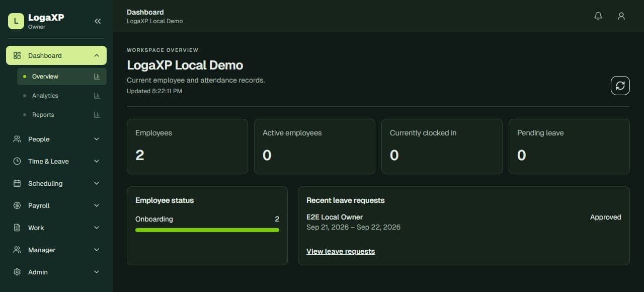
Task: Collapse the sidebar with double-chevron icon
Action: 98,21
